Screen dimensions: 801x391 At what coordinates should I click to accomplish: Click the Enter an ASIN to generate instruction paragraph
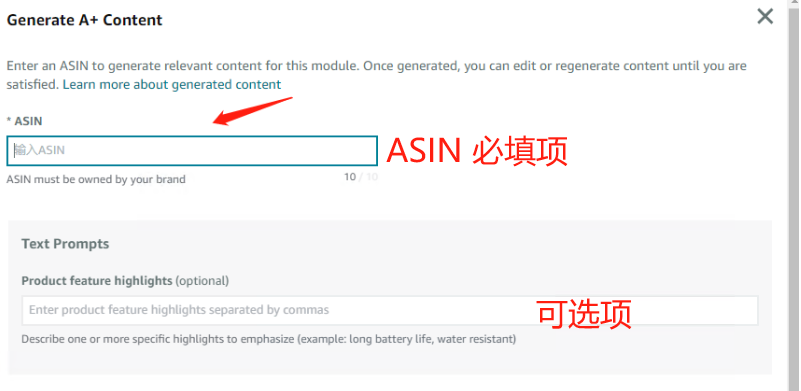tap(376, 75)
